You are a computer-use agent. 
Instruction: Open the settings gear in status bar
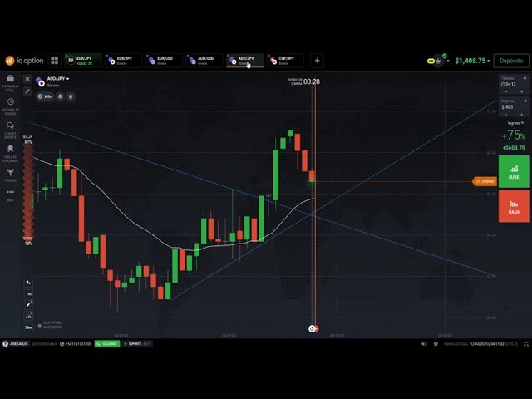pos(436,343)
